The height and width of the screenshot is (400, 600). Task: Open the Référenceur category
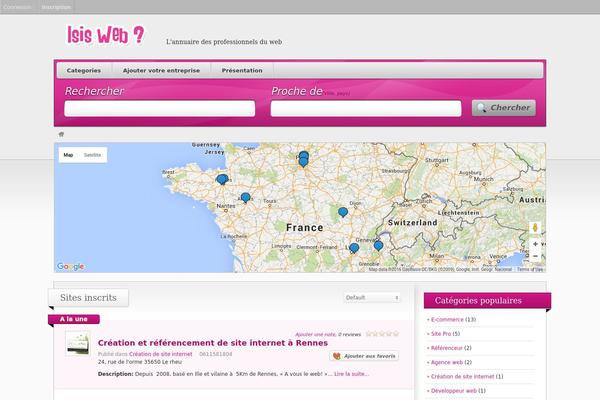coord(447,348)
